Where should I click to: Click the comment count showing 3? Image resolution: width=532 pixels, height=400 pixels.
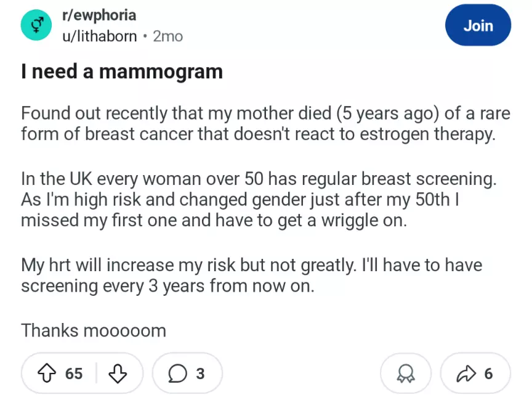point(199,373)
